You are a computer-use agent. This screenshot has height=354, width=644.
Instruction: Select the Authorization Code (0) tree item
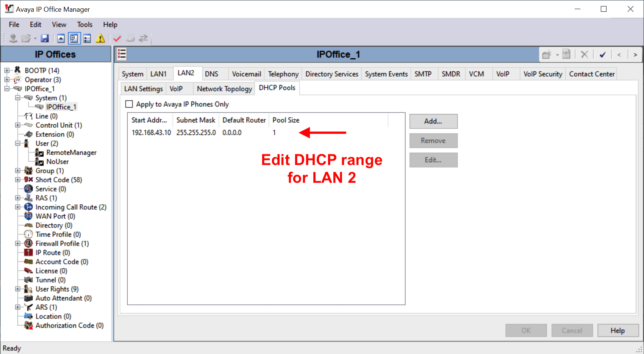tap(69, 325)
